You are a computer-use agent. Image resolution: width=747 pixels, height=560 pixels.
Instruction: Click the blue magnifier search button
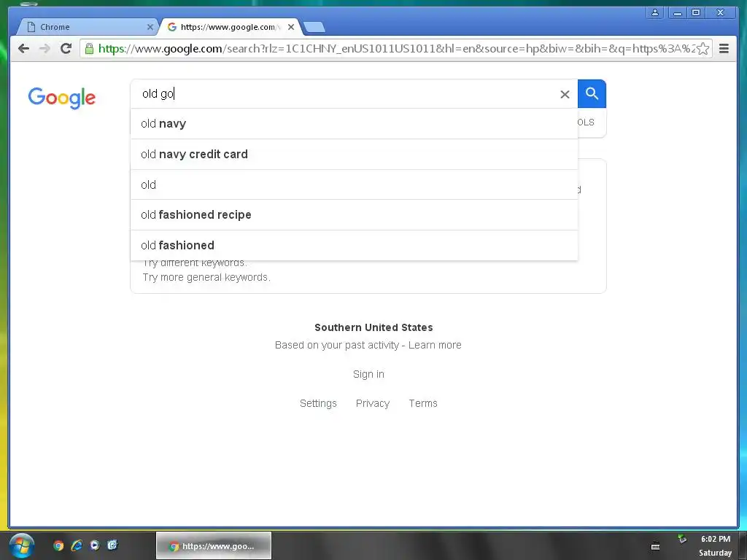tap(592, 94)
